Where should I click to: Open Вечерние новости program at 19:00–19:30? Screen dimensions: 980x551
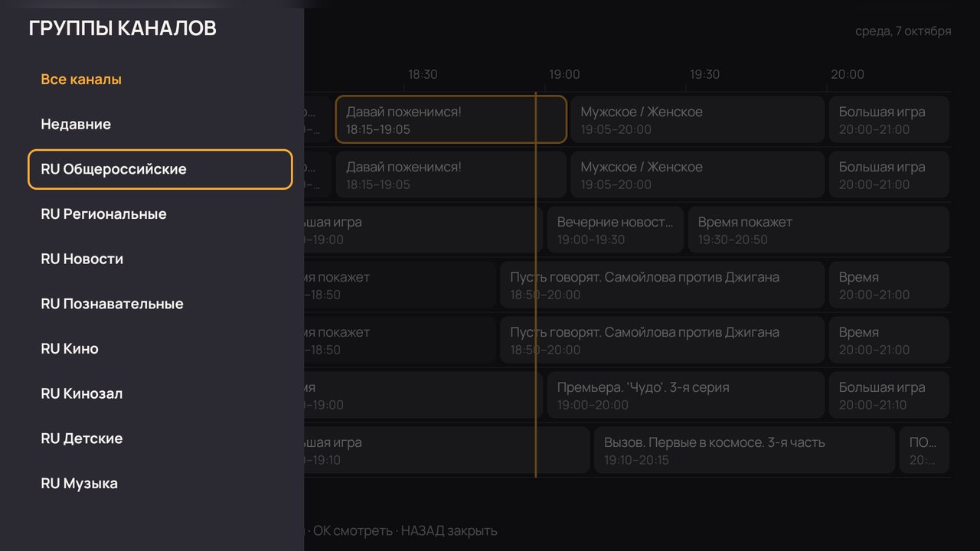pyautogui.click(x=615, y=230)
